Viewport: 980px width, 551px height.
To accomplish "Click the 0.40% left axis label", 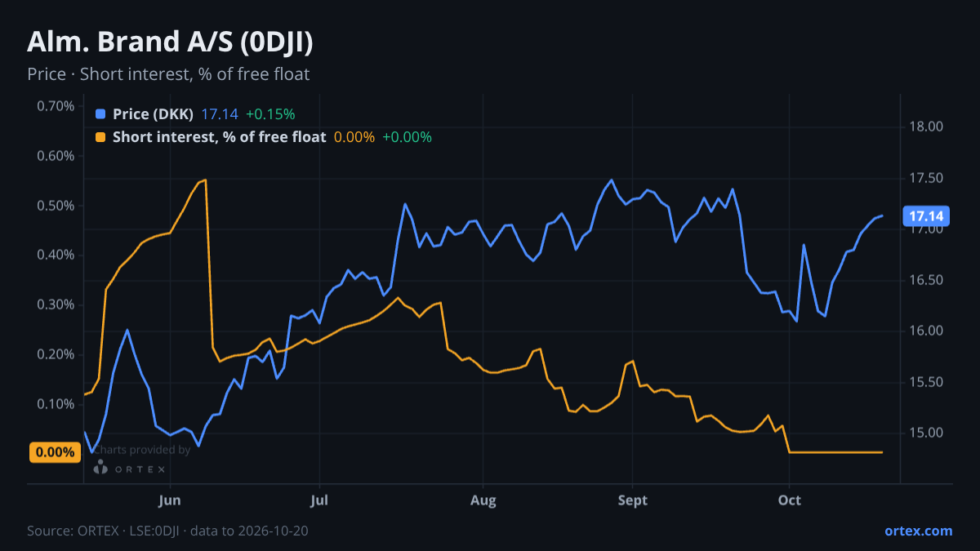I will [56, 256].
